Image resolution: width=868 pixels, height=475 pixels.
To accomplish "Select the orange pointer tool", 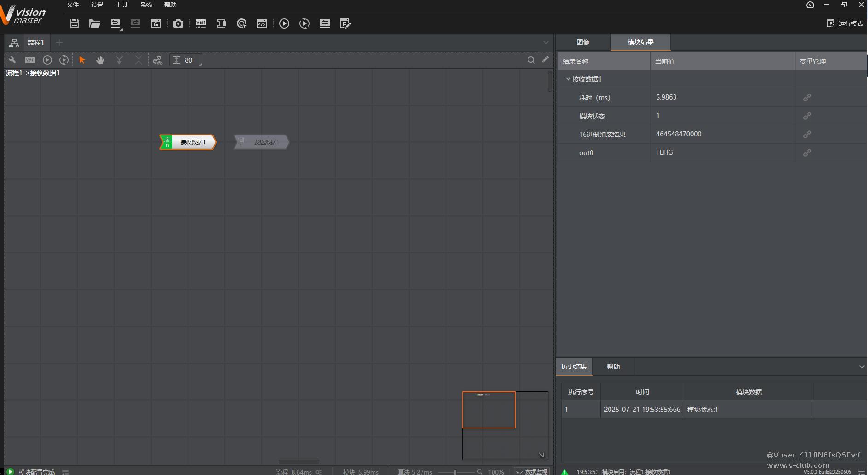I will (x=82, y=60).
